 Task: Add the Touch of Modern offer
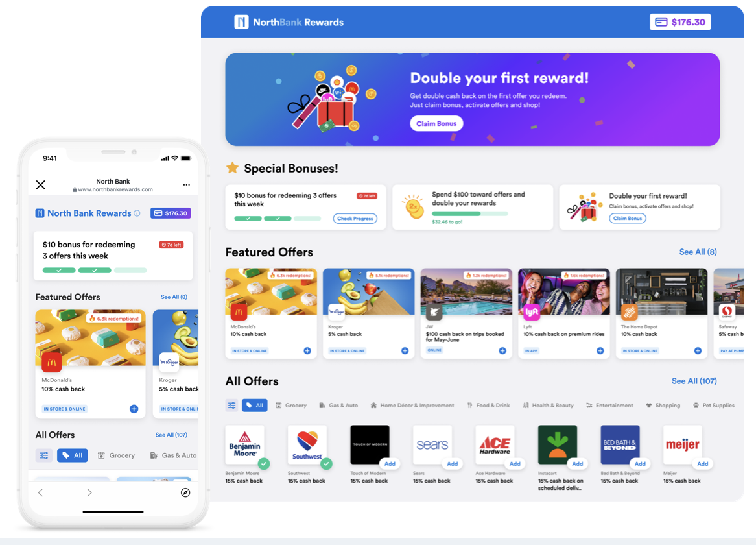[390, 463]
